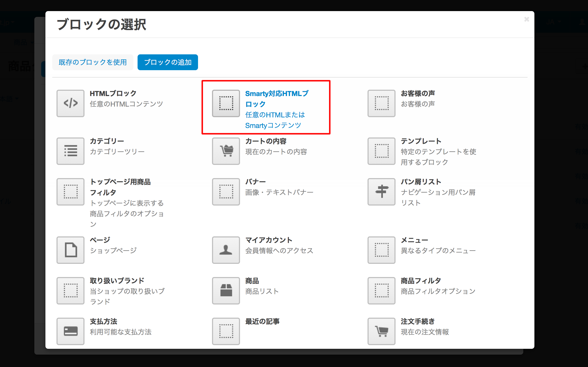Click the 取り扱いブランド block icon
Image resolution: width=588 pixels, height=367 pixels.
[x=70, y=290]
